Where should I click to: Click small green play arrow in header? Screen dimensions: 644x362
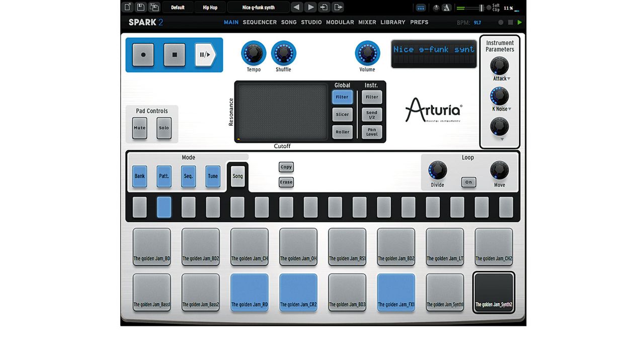[520, 22]
